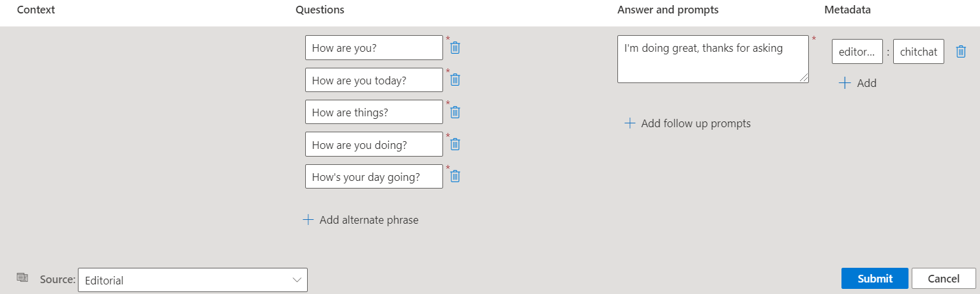Click the 'How's your day going?' field

click(373, 176)
